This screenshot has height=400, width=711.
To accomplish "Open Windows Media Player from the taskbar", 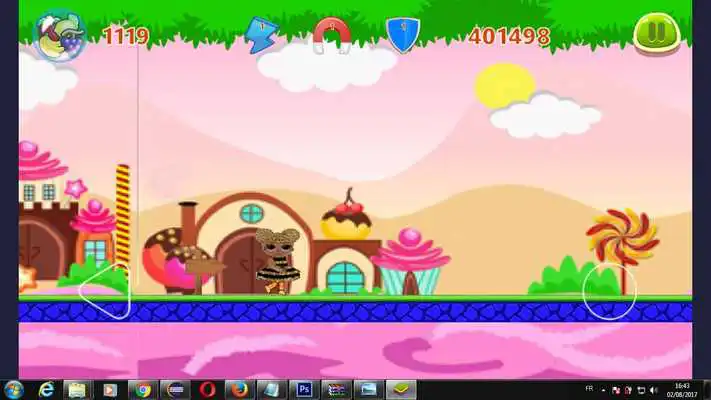I will click(x=110, y=389).
